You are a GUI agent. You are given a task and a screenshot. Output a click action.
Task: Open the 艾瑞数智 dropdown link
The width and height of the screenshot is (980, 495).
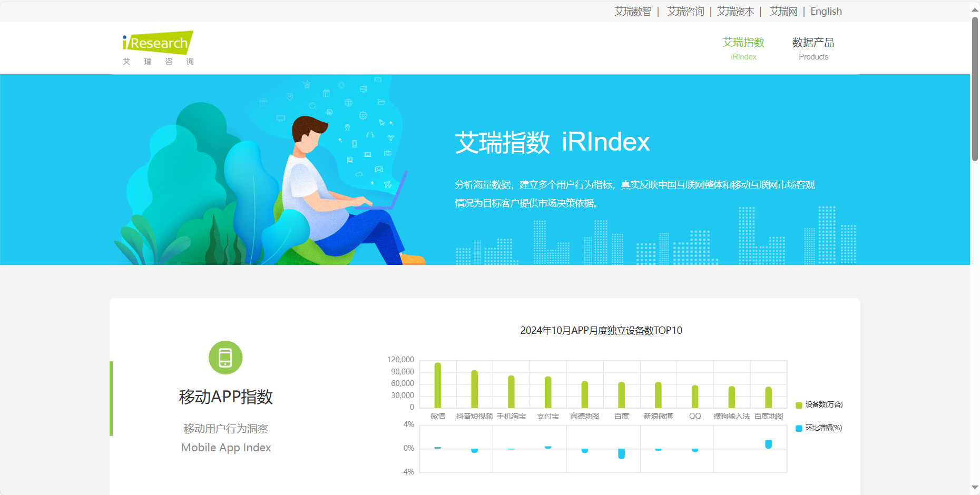click(632, 11)
